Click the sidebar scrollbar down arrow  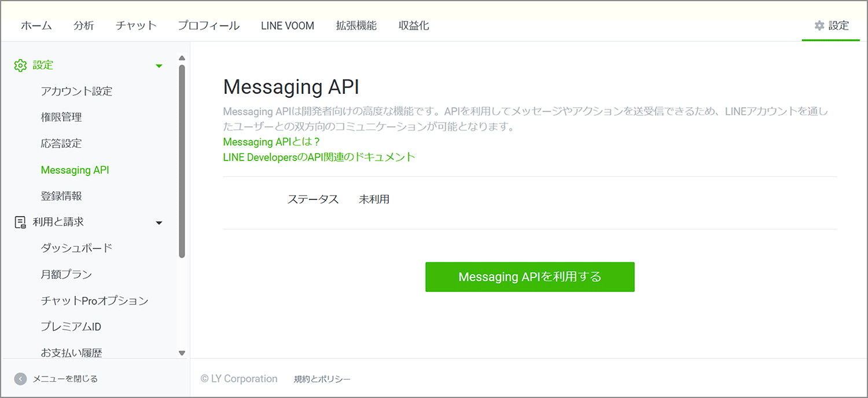point(182,353)
